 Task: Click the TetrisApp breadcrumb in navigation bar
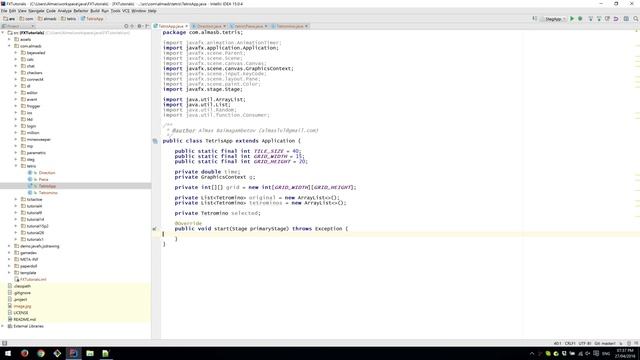pyautogui.click(x=92, y=19)
